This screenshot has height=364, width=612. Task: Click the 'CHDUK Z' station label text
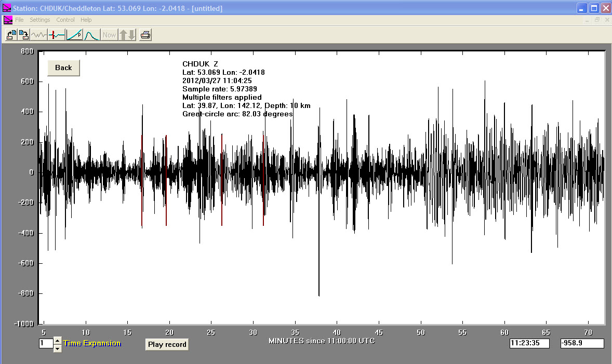tap(200, 64)
